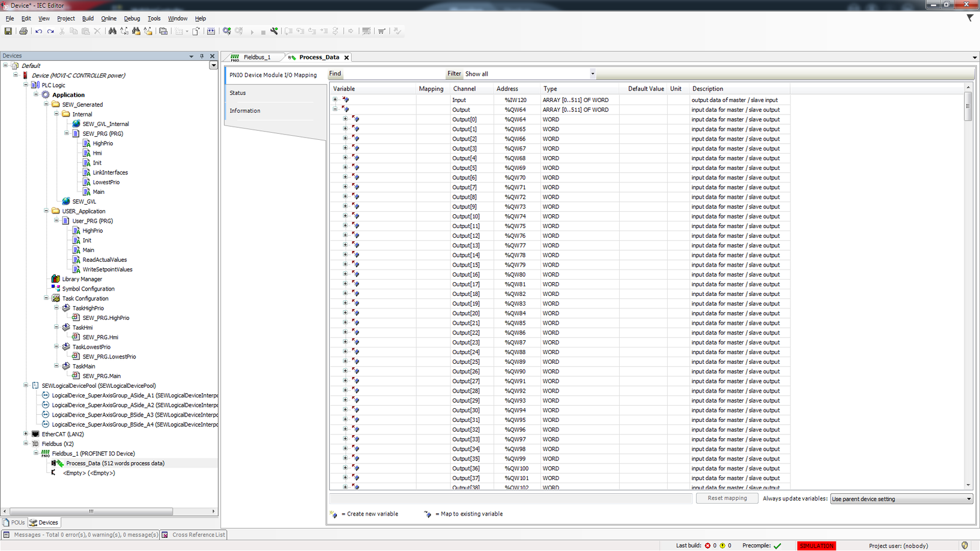Open the "Use parent device setting" dropdown
This screenshot has width=980, height=551.
tap(968, 499)
